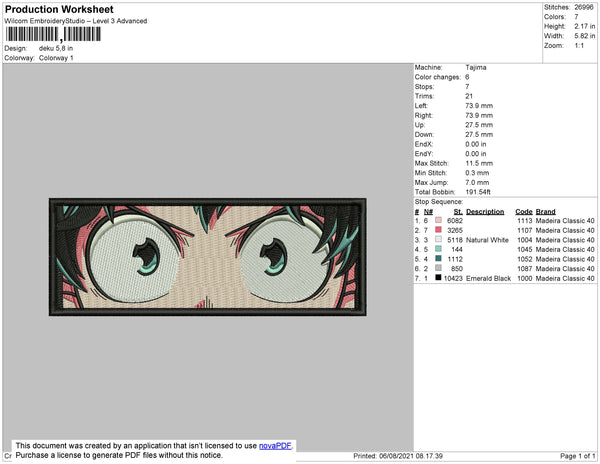Select the 'Code' column header
The height and width of the screenshot is (464, 600).
tap(524, 212)
